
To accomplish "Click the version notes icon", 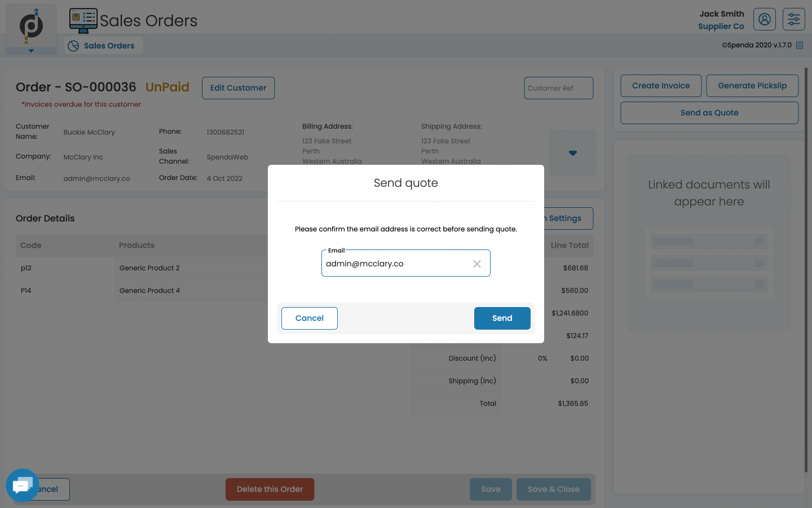I will click(x=800, y=45).
